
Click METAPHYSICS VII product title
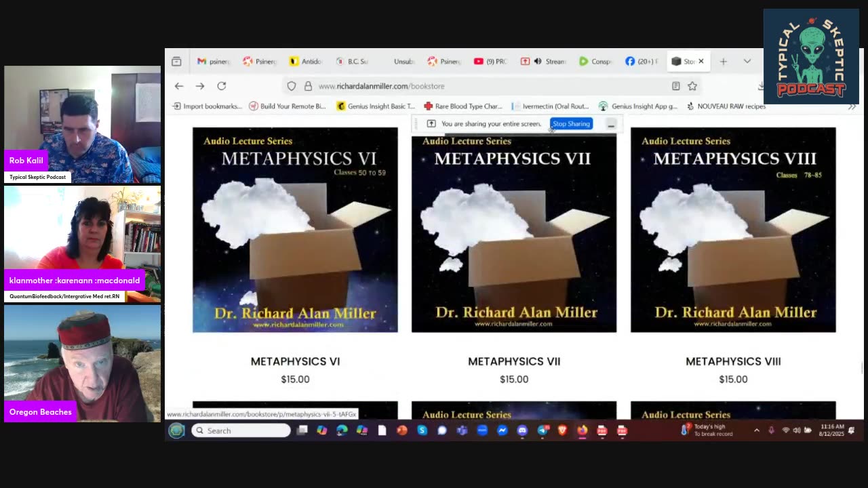click(x=514, y=361)
